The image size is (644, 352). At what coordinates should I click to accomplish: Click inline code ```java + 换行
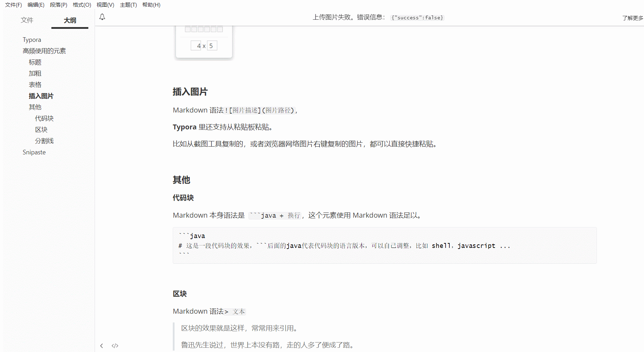coord(275,215)
